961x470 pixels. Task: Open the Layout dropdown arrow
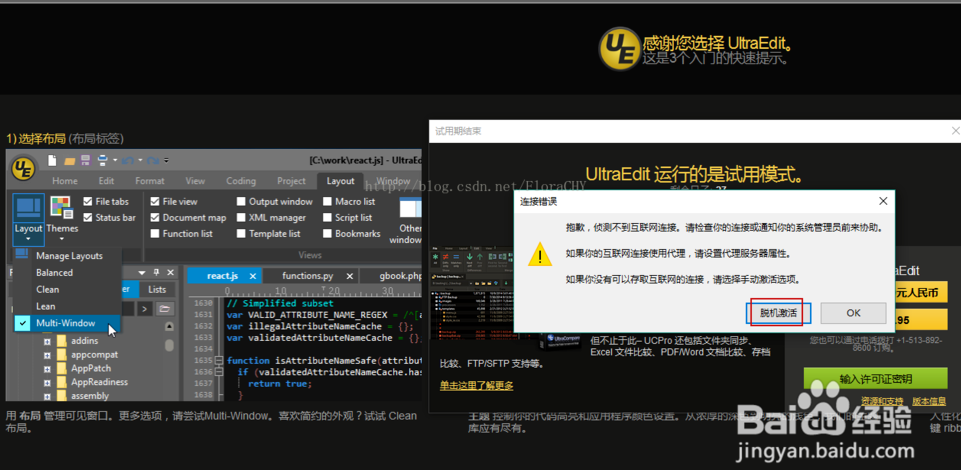pos(28,238)
